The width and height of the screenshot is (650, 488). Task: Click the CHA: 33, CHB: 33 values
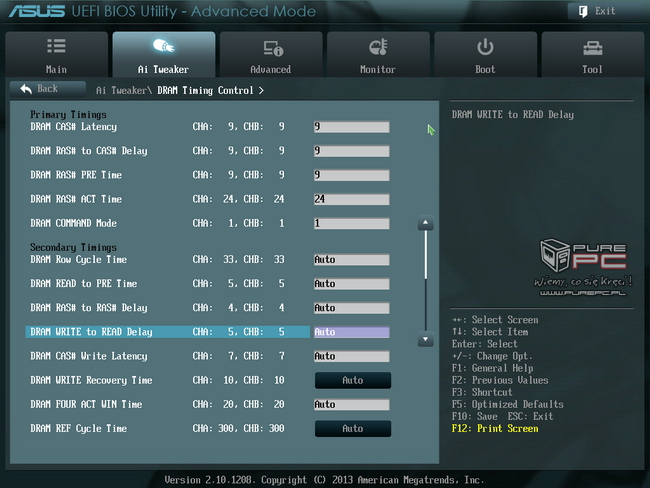tap(239, 260)
